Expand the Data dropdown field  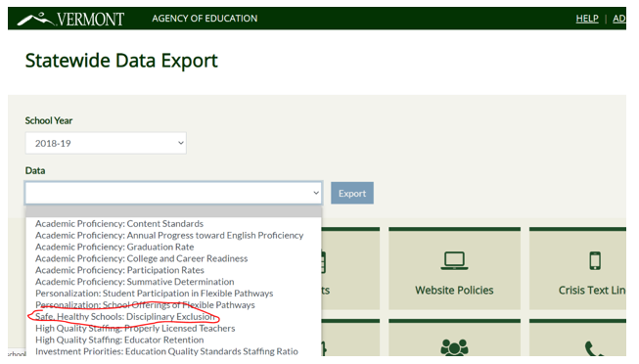point(173,193)
